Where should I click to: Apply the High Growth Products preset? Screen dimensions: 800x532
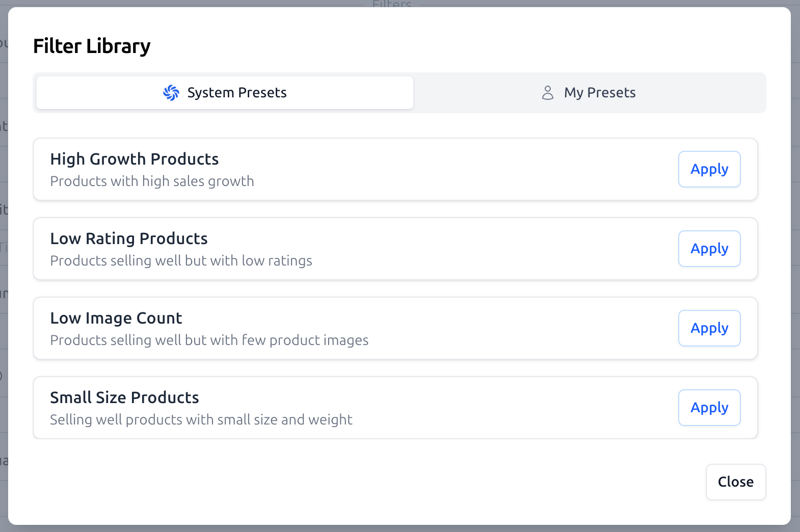click(709, 169)
